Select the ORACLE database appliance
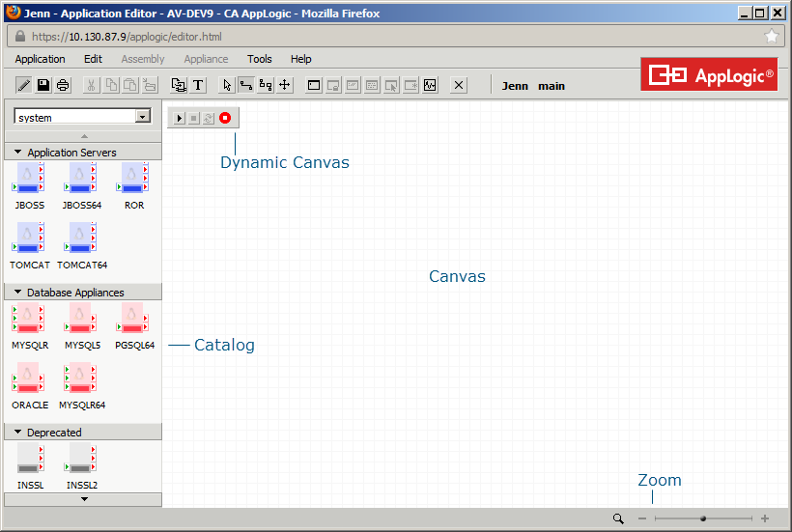The image size is (792, 532). (28, 378)
